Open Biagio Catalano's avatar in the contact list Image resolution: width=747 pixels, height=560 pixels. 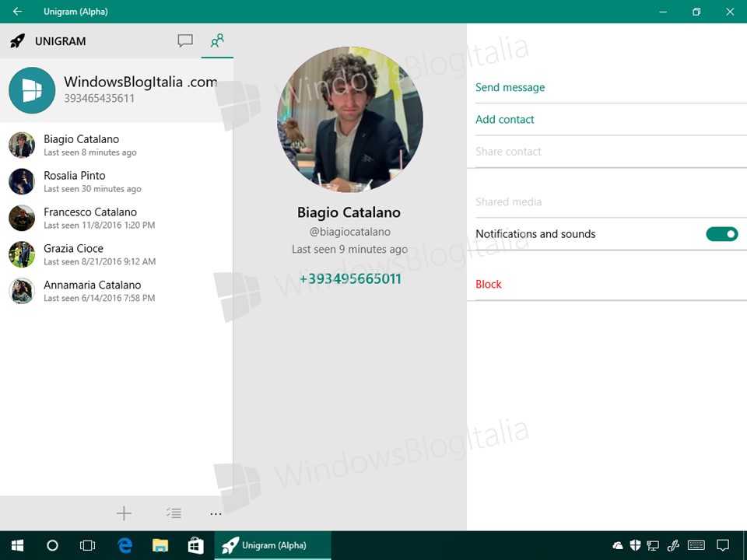22,145
